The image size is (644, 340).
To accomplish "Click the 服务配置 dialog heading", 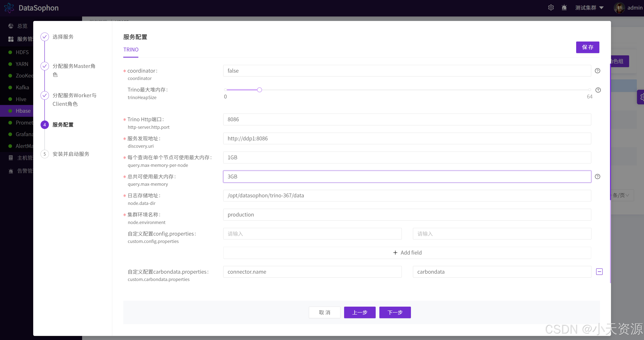I will [135, 37].
